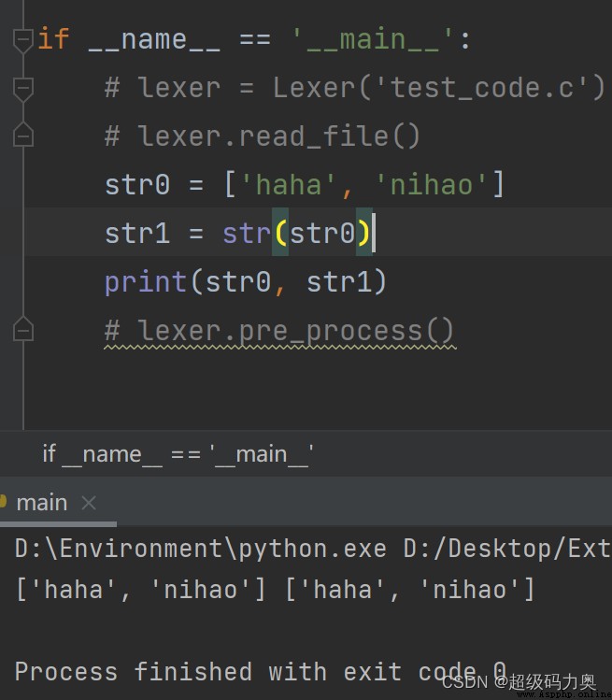Select the main run tab
This screenshot has width=612, height=700.
(x=41, y=503)
